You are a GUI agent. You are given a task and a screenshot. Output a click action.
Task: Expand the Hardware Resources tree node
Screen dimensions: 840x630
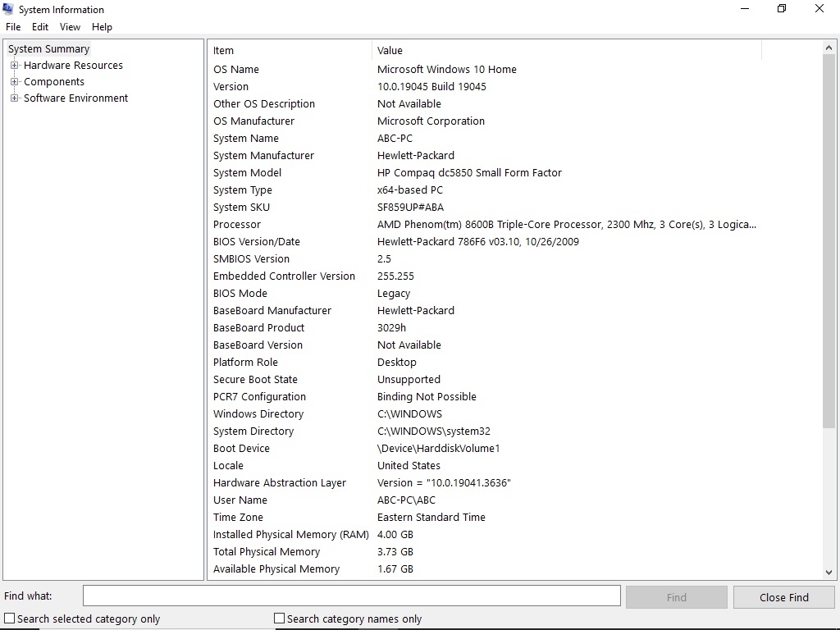pyautogui.click(x=14, y=65)
